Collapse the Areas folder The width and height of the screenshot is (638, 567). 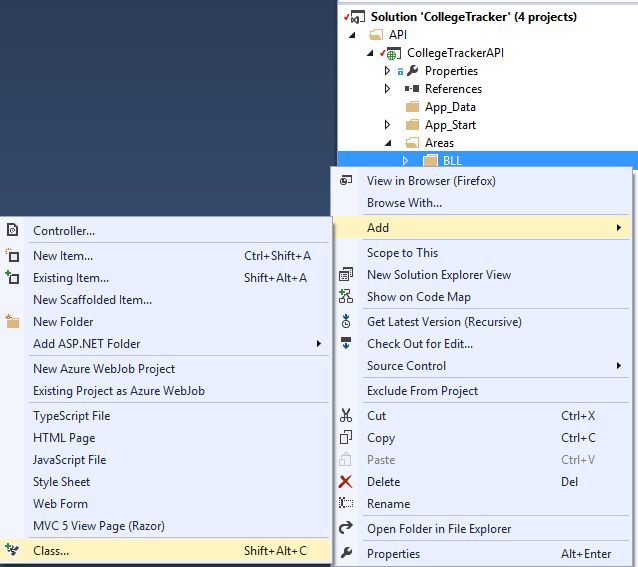389,143
